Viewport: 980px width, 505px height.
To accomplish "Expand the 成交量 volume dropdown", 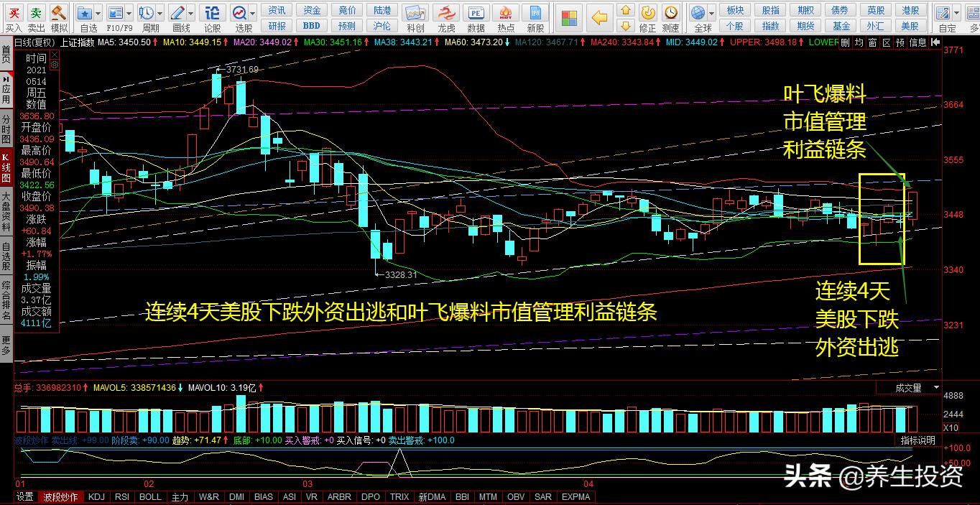I will coord(936,388).
